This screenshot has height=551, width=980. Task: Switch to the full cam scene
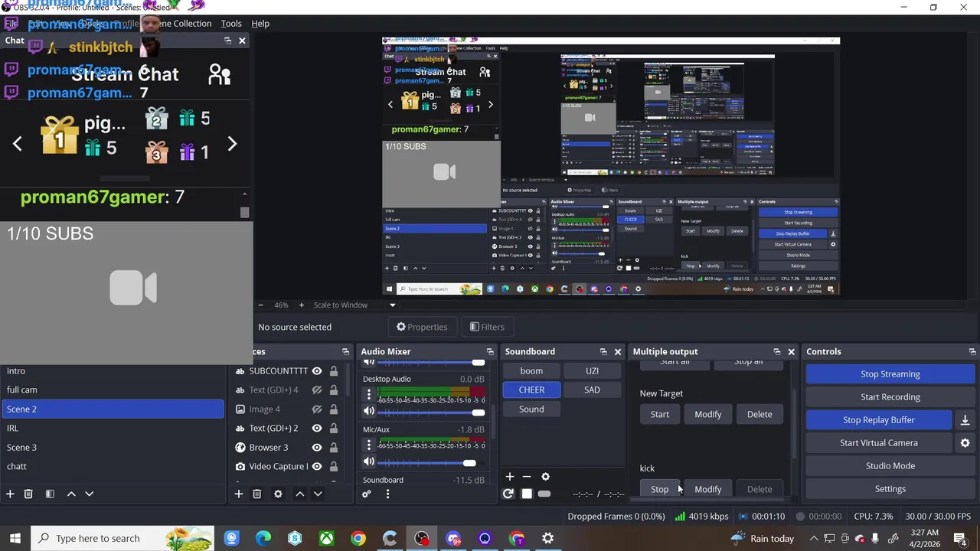click(112, 390)
